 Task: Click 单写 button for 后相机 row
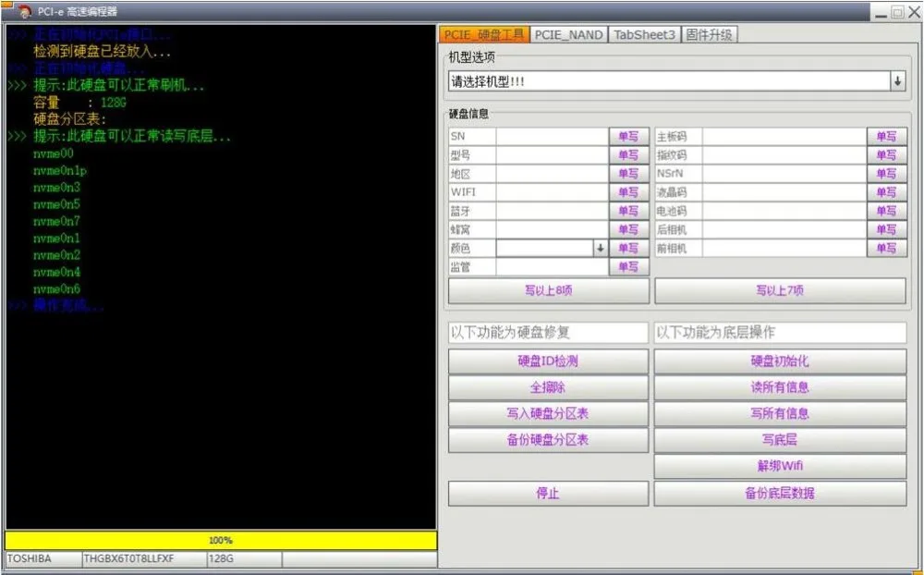tap(886, 229)
